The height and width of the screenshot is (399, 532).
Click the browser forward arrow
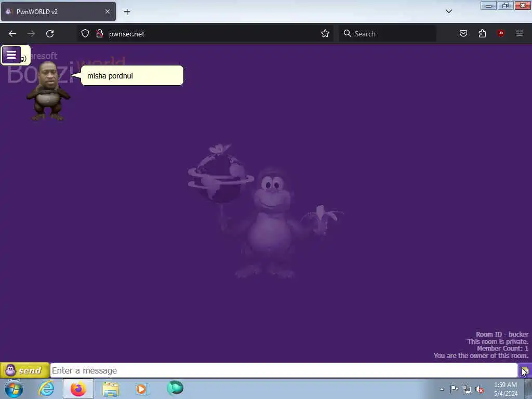(x=31, y=34)
